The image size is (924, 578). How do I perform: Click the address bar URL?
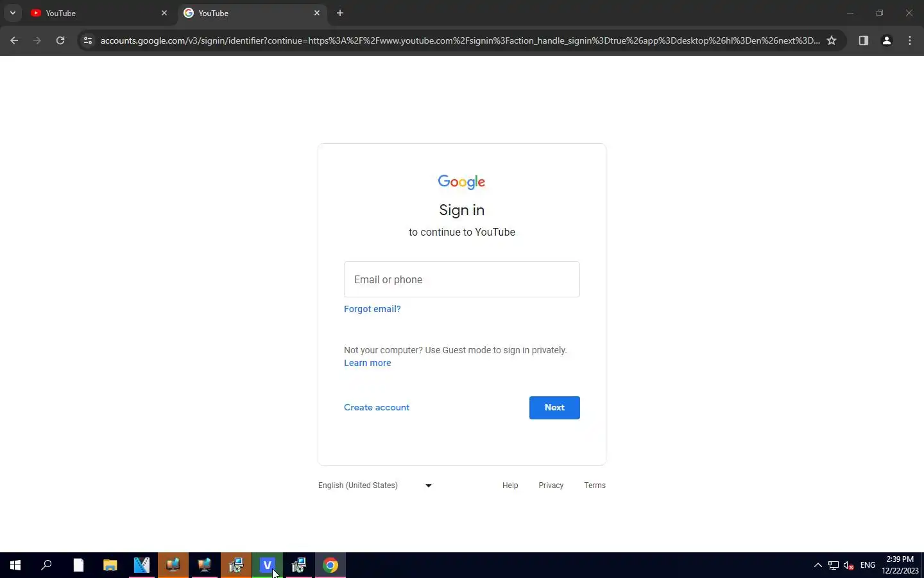[459, 40]
